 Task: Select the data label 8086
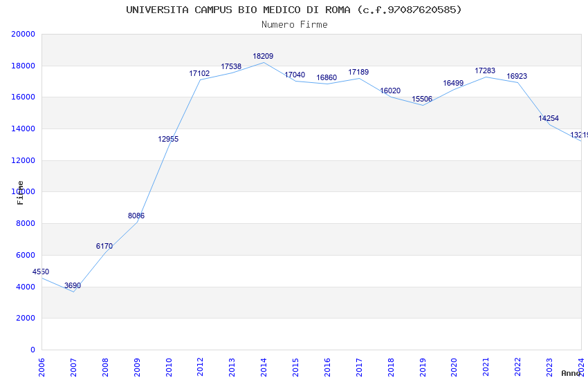point(136,216)
